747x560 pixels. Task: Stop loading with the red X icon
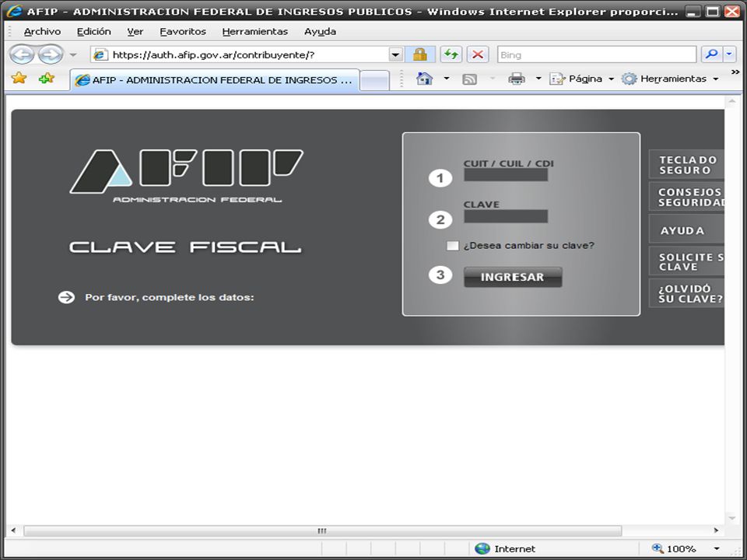477,54
